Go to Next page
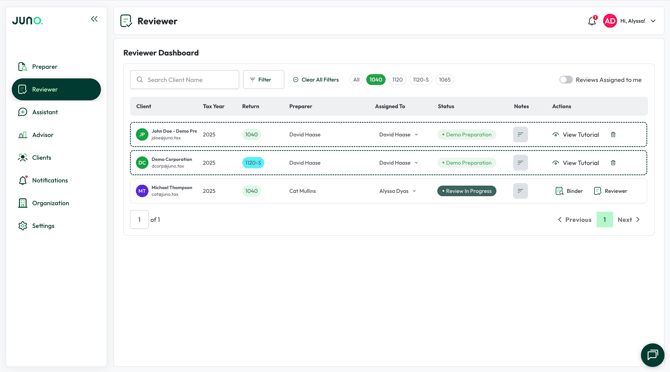The width and height of the screenshot is (670, 372). coord(629,220)
